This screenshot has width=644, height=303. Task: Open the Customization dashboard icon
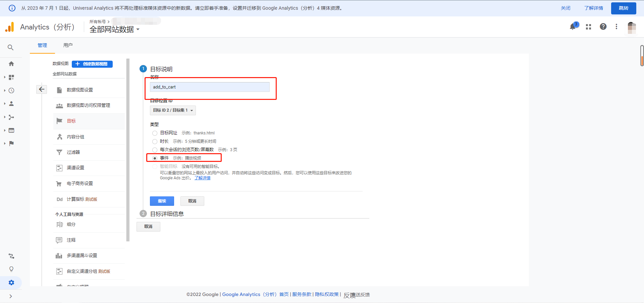click(x=11, y=77)
